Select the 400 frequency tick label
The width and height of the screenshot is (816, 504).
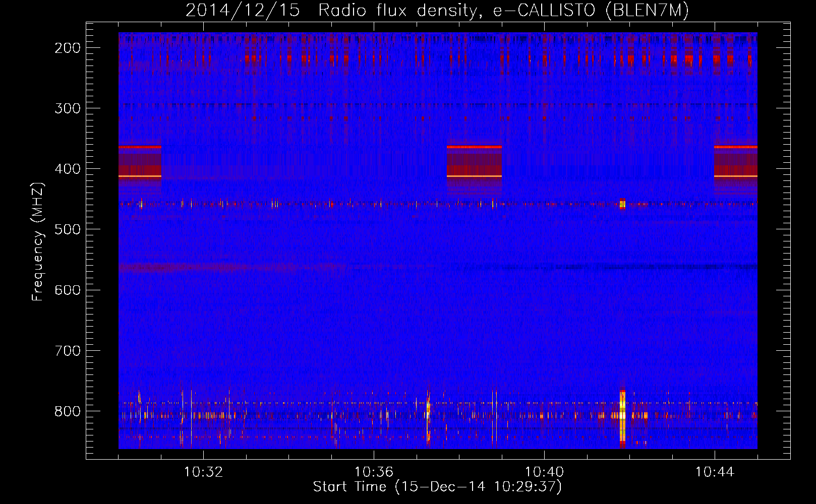67,169
